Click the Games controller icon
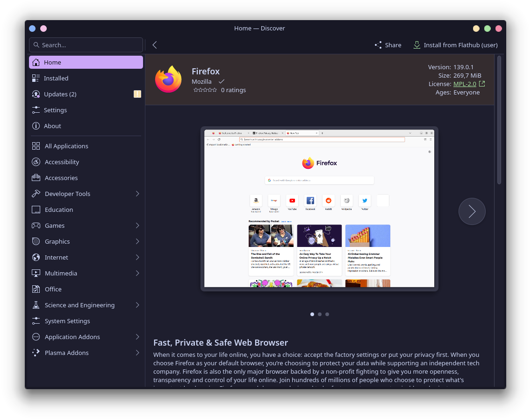Image resolution: width=531 pixels, height=420 pixels. [36, 225]
